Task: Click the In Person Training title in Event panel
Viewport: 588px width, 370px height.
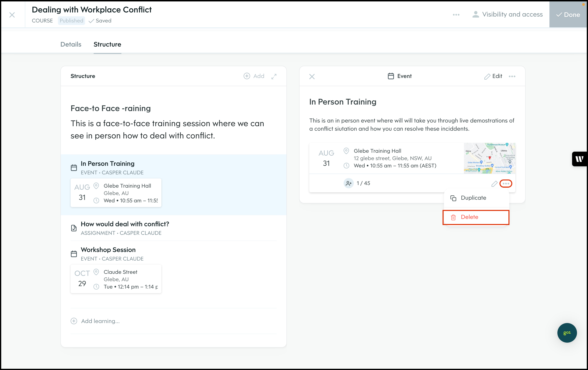Action: [x=343, y=102]
